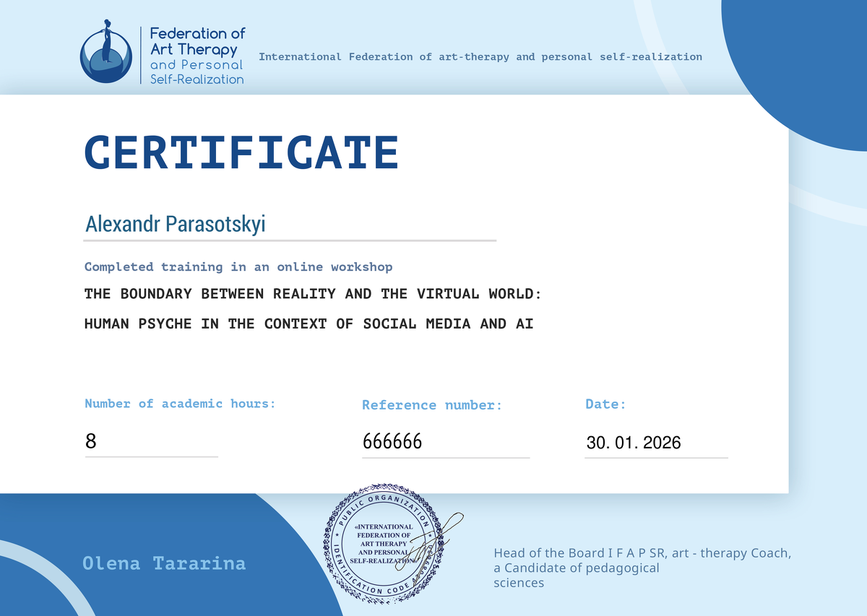Select the recipient name Alexandr Parasotskyi

(x=176, y=224)
